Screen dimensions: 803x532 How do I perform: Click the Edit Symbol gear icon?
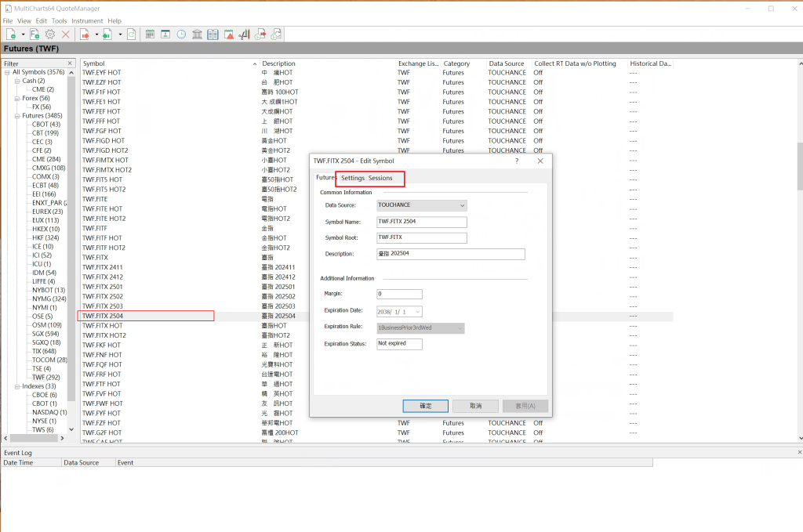pos(50,34)
